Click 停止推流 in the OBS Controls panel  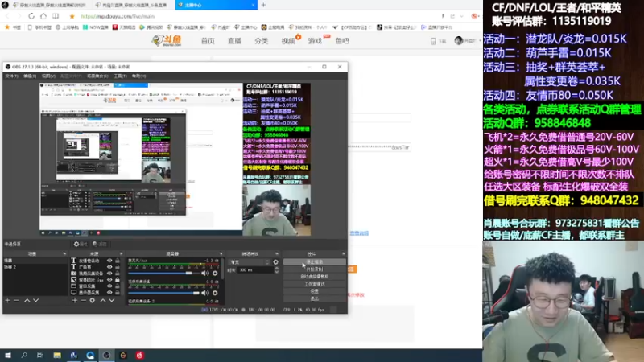coord(314,262)
